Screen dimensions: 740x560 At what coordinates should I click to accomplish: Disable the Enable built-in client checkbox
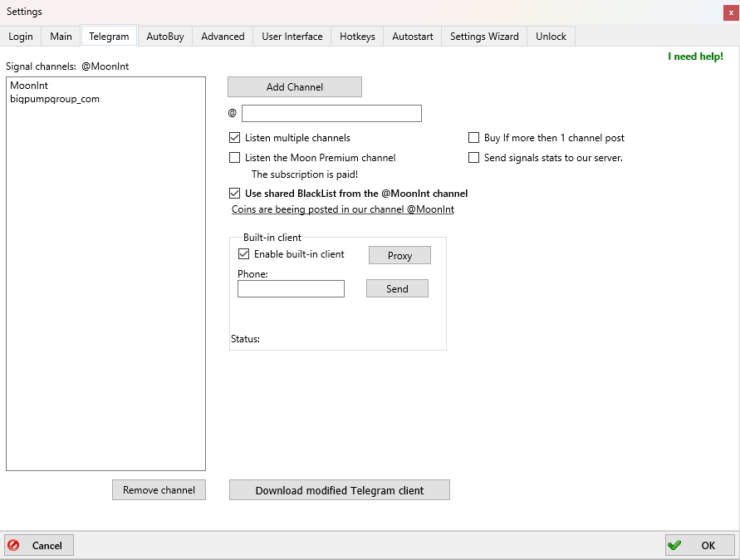click(243, 254)
